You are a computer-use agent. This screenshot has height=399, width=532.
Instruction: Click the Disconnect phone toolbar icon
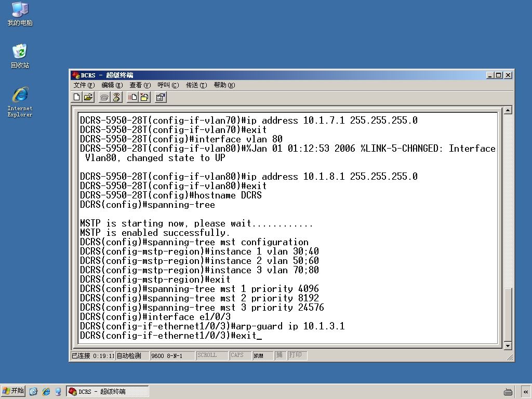coord(116,98)
